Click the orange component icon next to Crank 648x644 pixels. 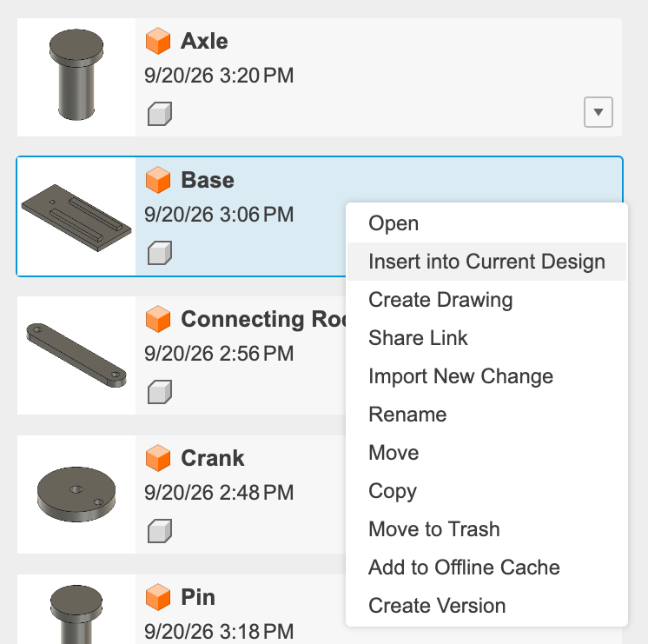[158, 458]
